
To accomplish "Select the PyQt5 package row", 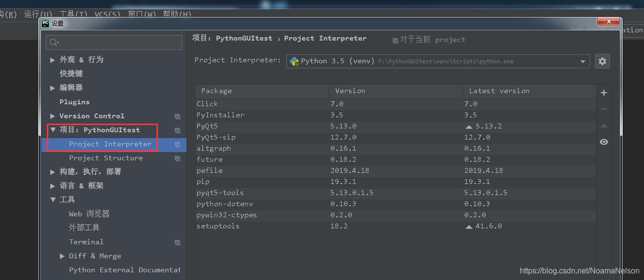I will [261, 126].
